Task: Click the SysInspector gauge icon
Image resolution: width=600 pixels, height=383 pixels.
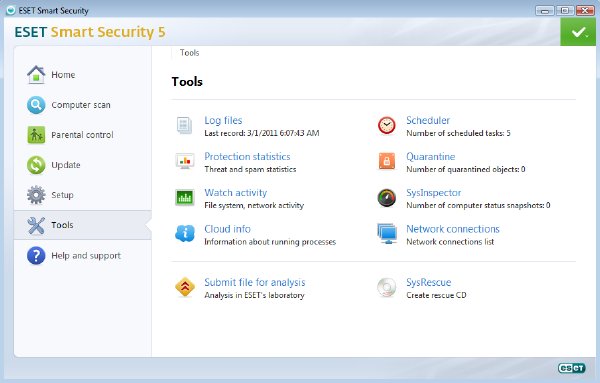Action: [x=386, y=198]
